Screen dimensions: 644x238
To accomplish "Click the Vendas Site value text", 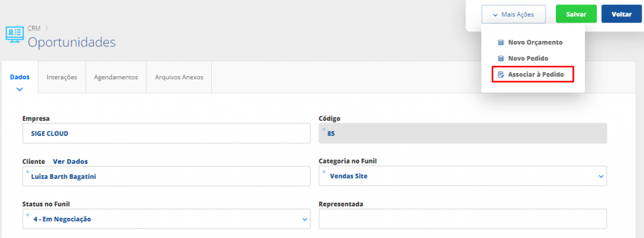I will tap(348, 176).
